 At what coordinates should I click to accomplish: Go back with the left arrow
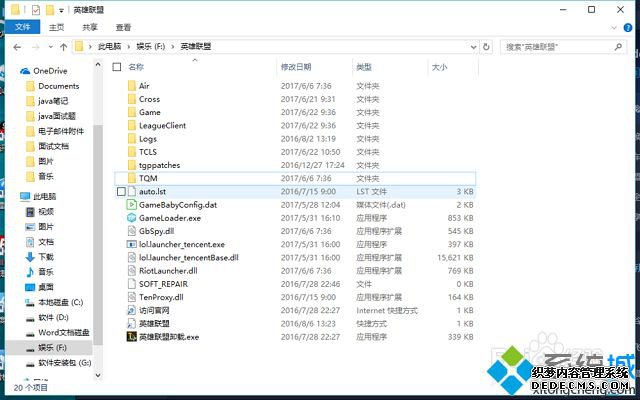[x=17, y=47]
